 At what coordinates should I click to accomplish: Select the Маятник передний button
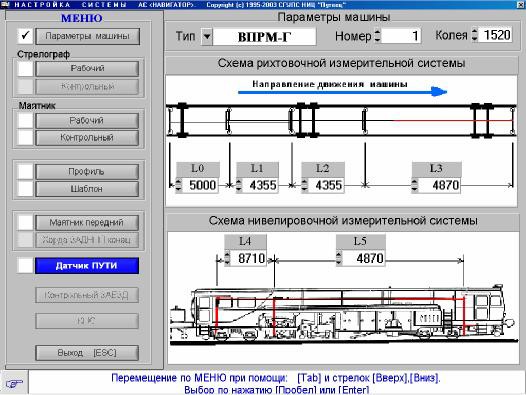pos(87,223)
